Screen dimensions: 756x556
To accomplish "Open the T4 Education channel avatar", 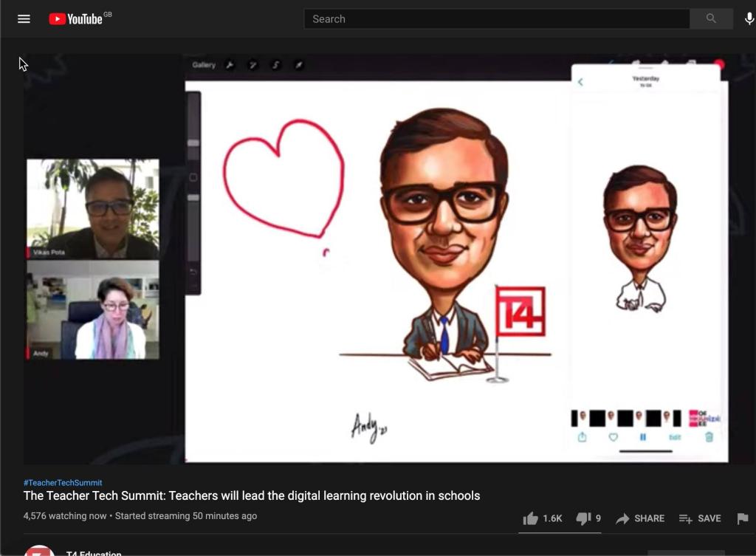I will click(x=39, y=551).
